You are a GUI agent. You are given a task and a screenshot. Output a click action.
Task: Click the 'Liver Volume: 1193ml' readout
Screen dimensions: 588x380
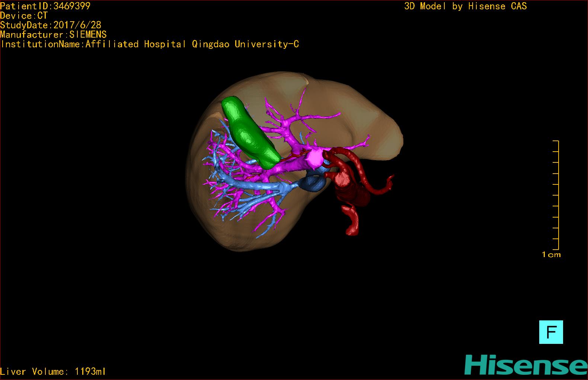point(53,371)
